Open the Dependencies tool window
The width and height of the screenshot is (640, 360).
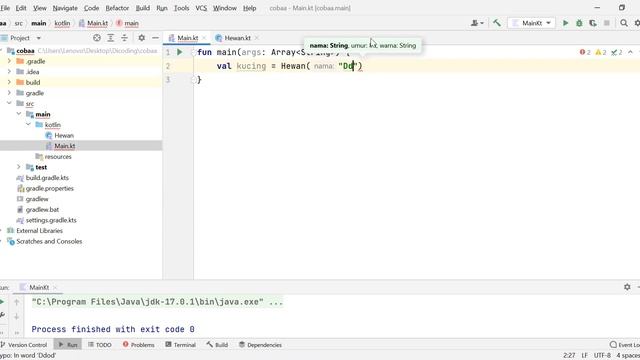(260, 345)
